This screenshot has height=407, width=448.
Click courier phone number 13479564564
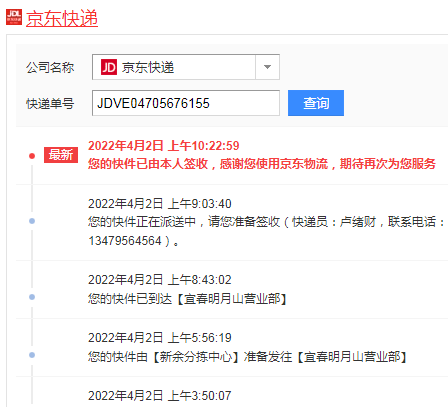pos(125,241)
